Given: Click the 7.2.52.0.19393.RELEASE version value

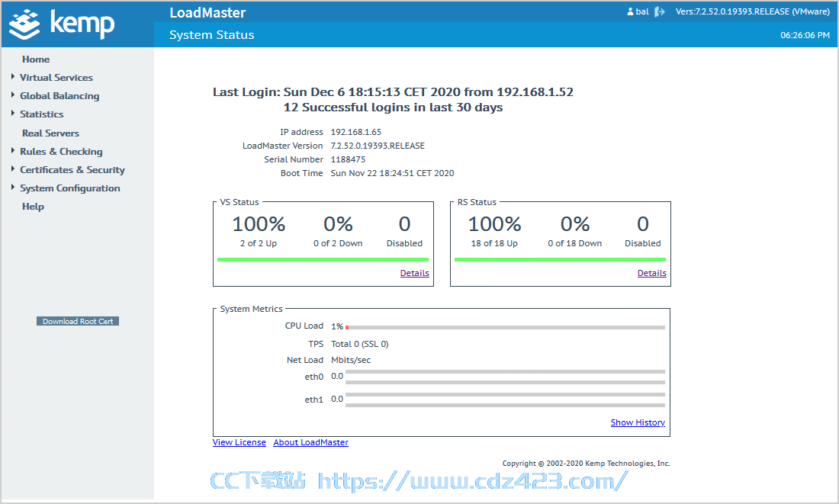Looking at the screenshot, I should coord(378,146).
